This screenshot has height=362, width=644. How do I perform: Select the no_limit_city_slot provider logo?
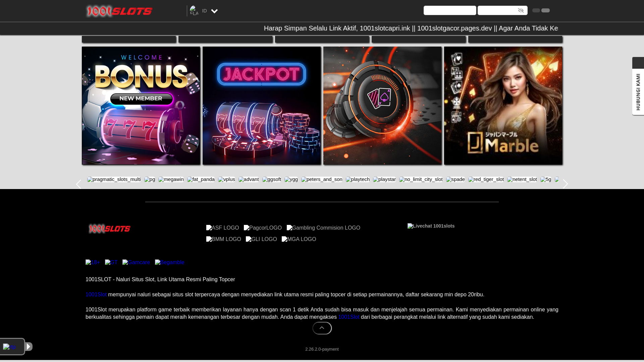point(421,179)
